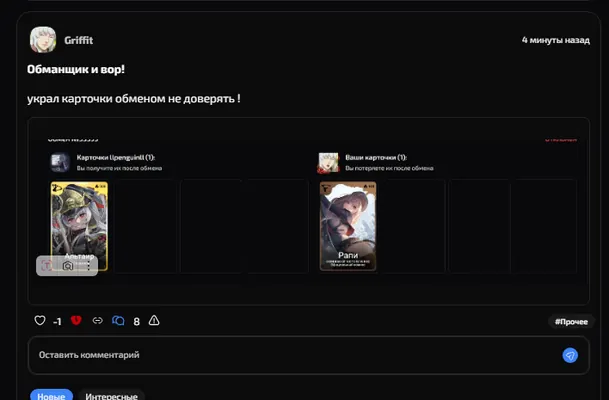
Task: Open comments via the blue chat bubbles icon
Action: (118, 320)
